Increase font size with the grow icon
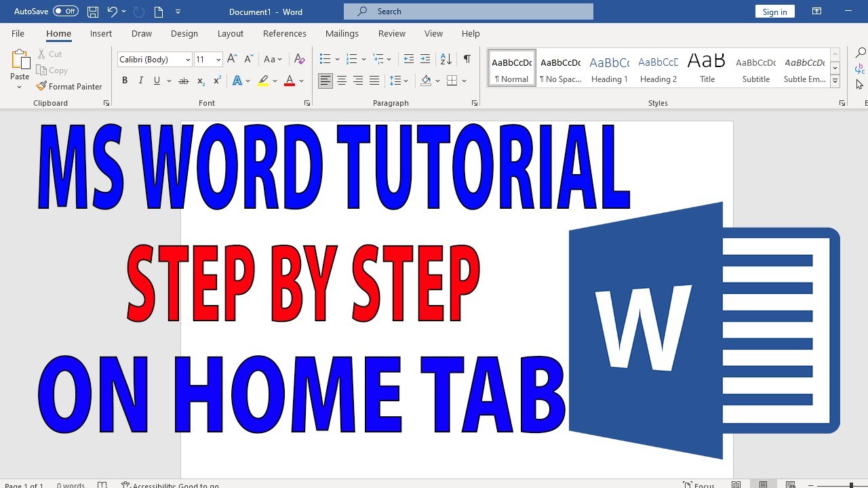This screenshot has height=488, width=868. point(232,60)
